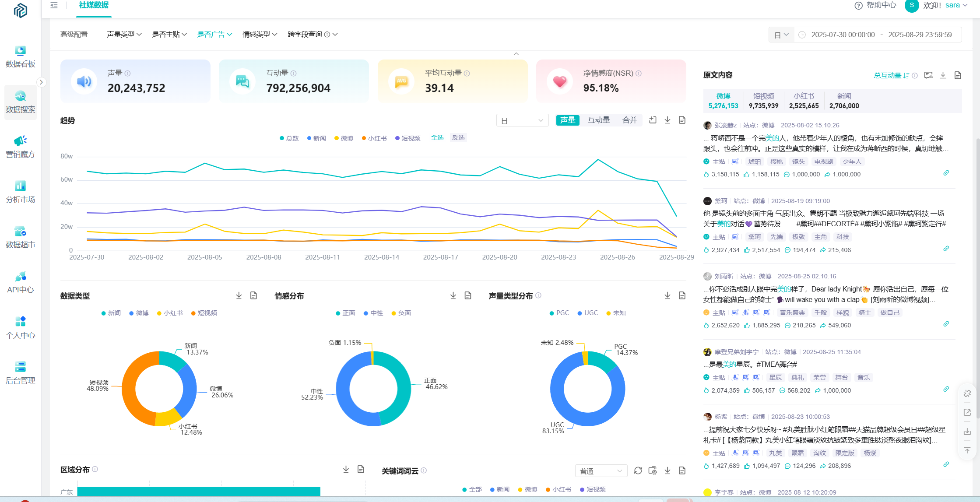980x502 pixels.
Task: Click download icon in 趋势 chart header
Action: click(667, 120)
